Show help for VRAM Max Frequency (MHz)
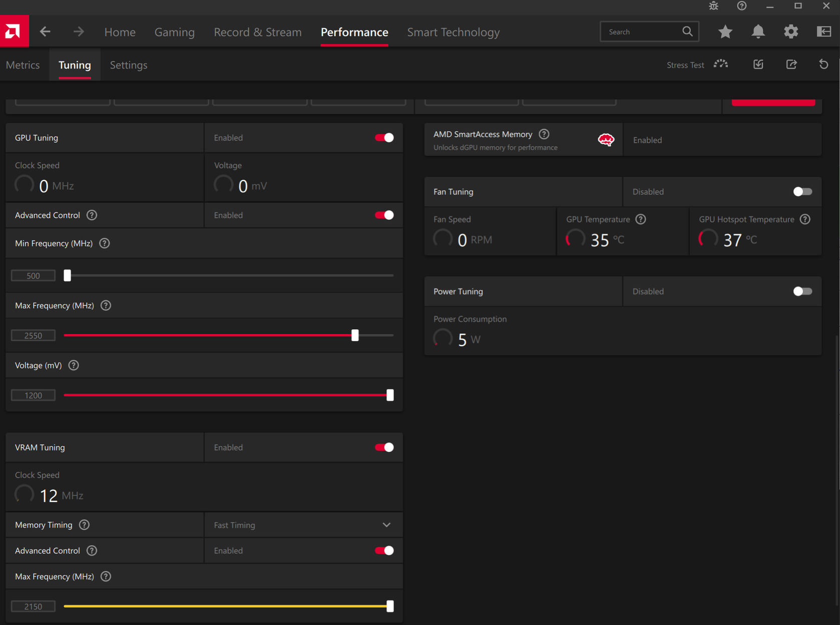 (106, 576)
